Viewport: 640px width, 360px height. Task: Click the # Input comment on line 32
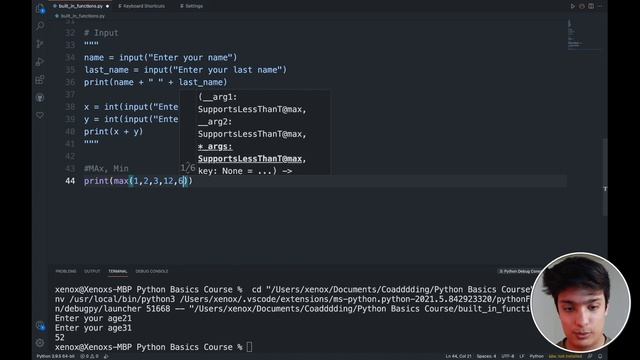[x=101, y=33]
